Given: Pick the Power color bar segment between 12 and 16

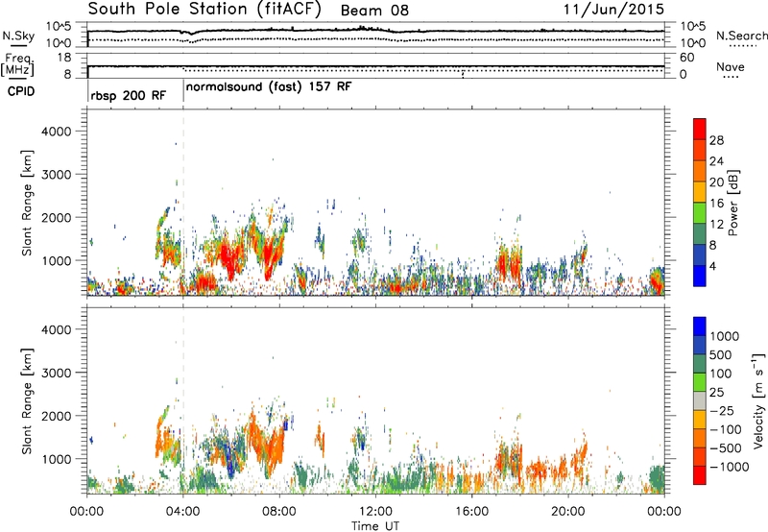Looking at the screenshot, I should (700, 213).
